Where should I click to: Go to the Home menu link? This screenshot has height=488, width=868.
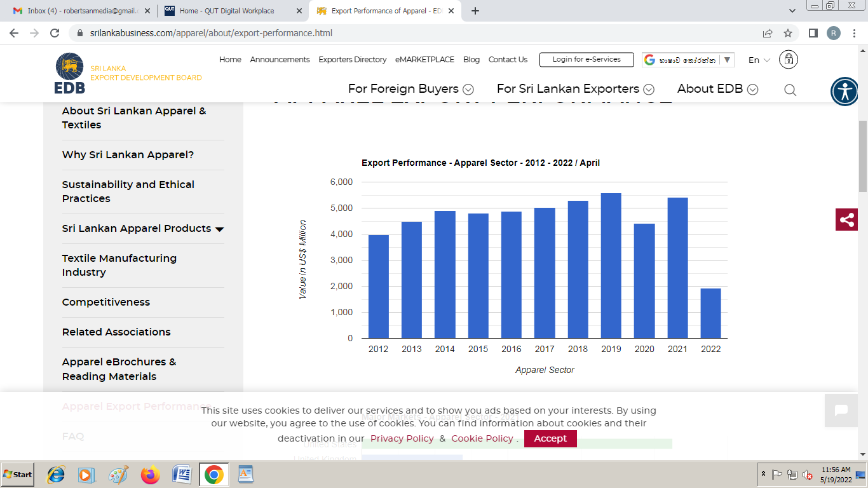230,60
